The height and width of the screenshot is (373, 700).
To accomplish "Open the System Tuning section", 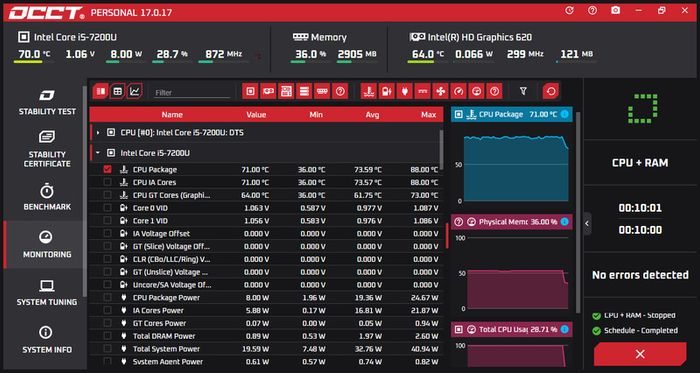I will (x=47, y=293).
